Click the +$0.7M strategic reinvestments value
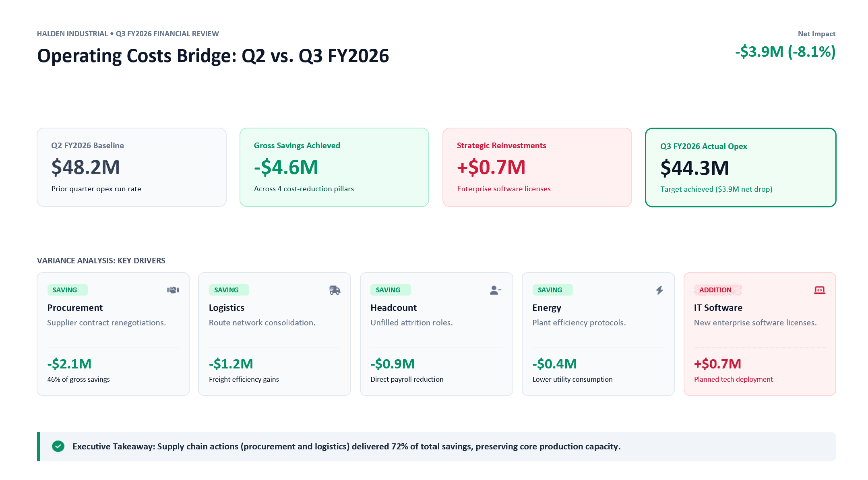Image resolution: width=868 pixels, height=480 pixels. click(491, 167)
